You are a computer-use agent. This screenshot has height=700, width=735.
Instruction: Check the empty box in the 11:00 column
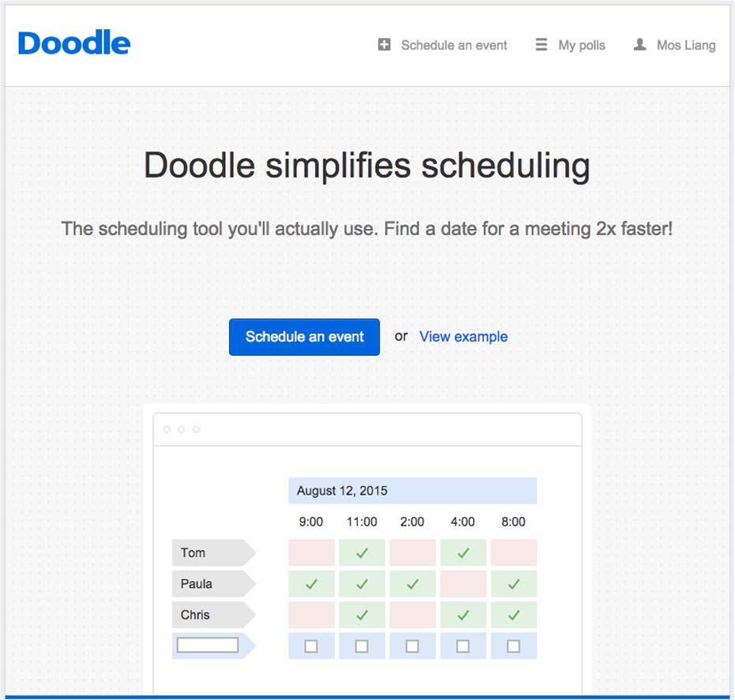coord(362,646)
